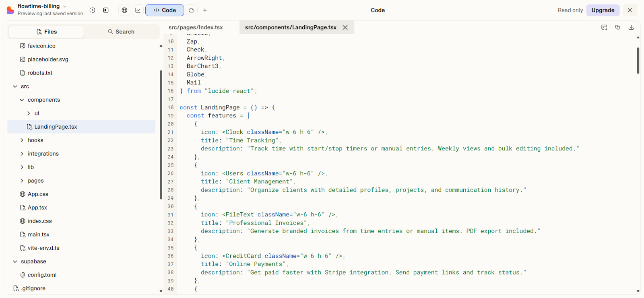The image size is (644, 298).
Task: Click BarChart3 import on line 13
Action: pos(202,66)
